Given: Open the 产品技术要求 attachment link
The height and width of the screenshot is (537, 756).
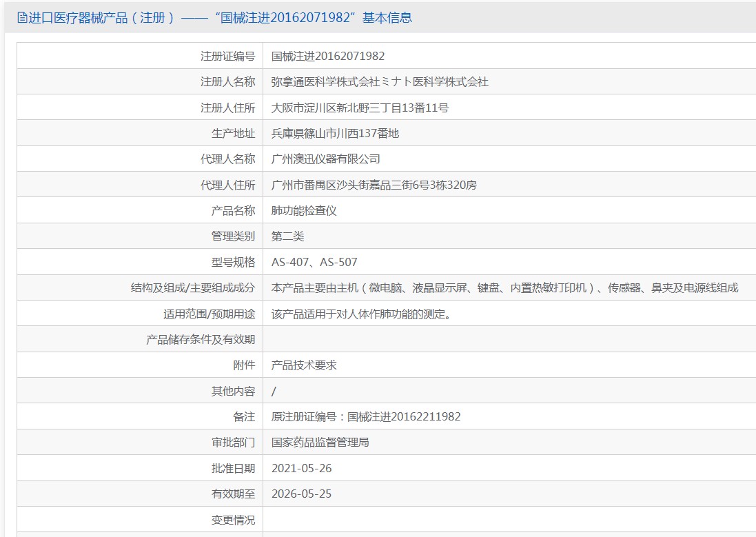Looking at the screenshot, I should (x=304, y=365).
